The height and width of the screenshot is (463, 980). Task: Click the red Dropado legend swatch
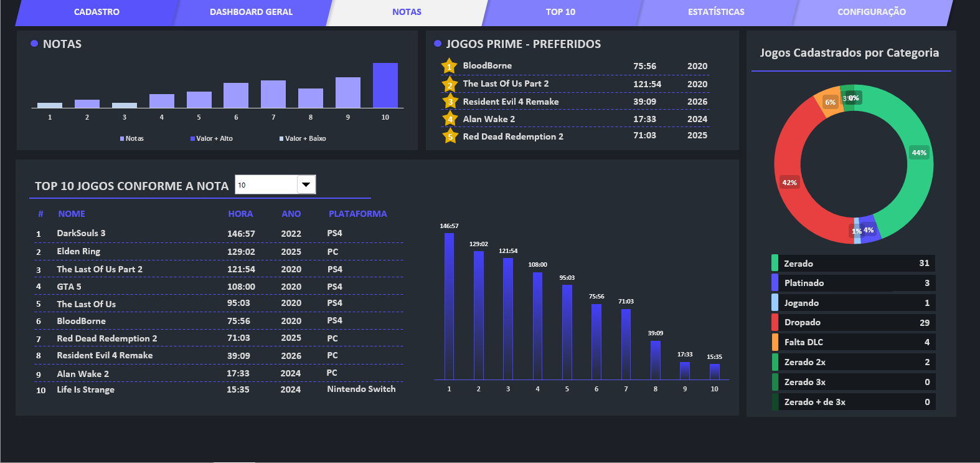[x=775, y=322]
